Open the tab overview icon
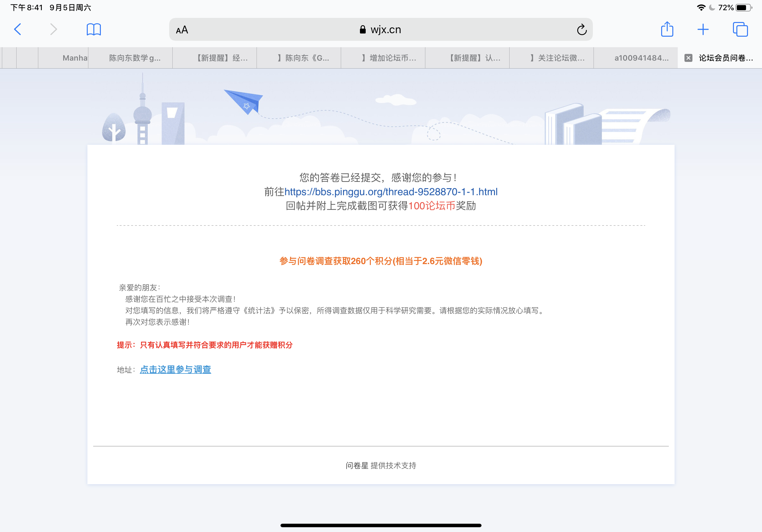 click(x=740, y=29)
